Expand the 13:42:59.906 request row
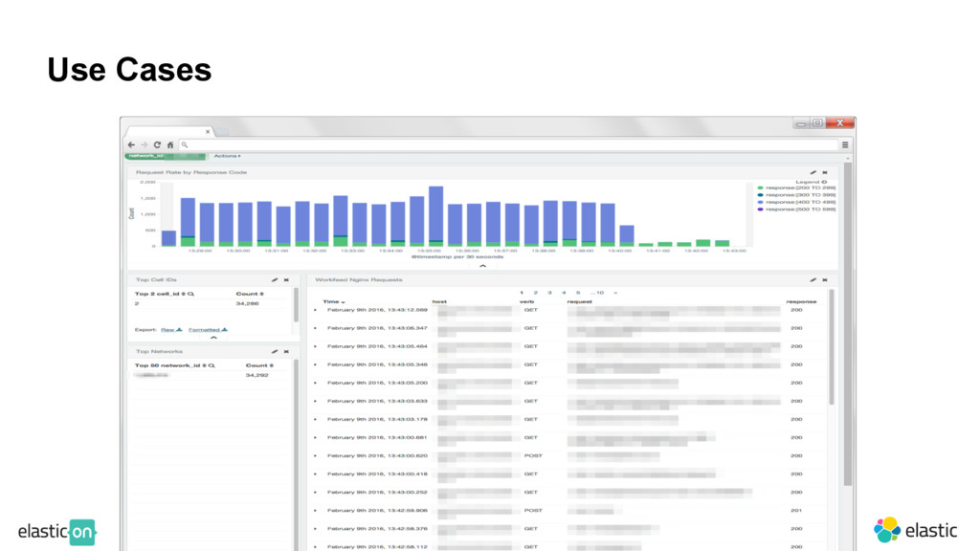Screen dimensions: 980x551 coord(315,511)
